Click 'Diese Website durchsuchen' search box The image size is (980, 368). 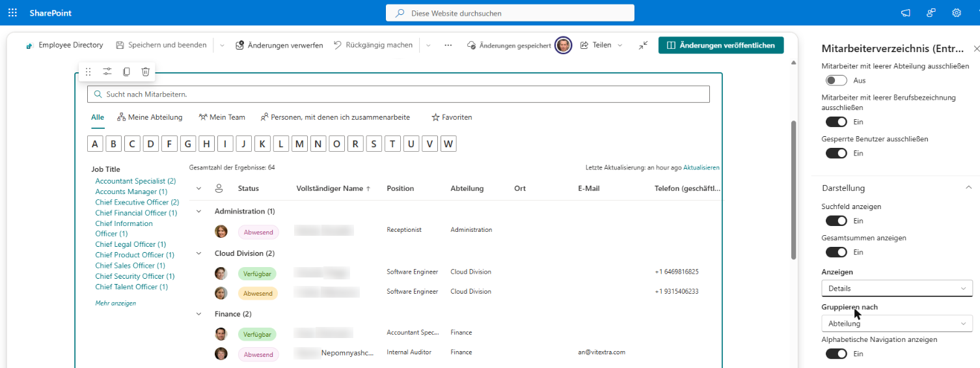(x=510, y=13)
